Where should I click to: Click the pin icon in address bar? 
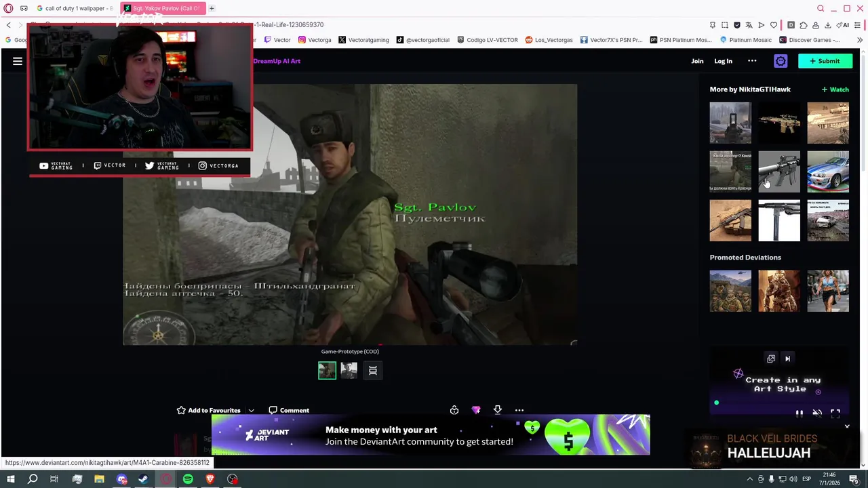713,25
